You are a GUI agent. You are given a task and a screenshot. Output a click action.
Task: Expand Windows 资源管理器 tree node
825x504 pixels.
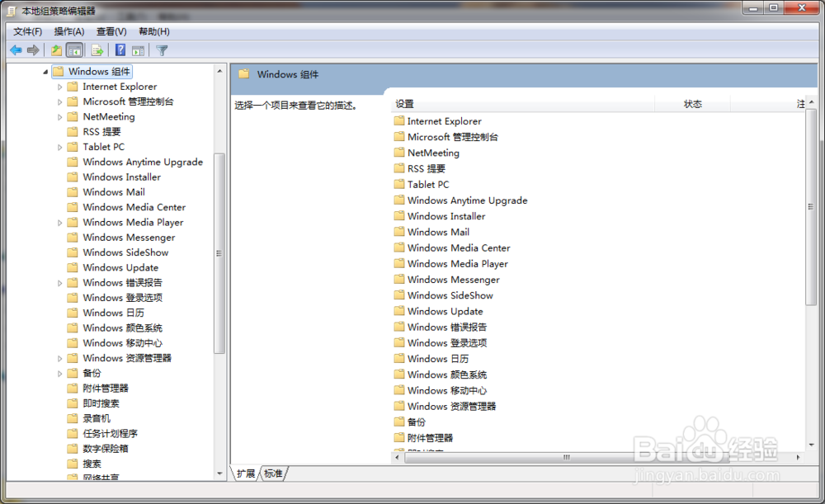(x=59, y=358)
